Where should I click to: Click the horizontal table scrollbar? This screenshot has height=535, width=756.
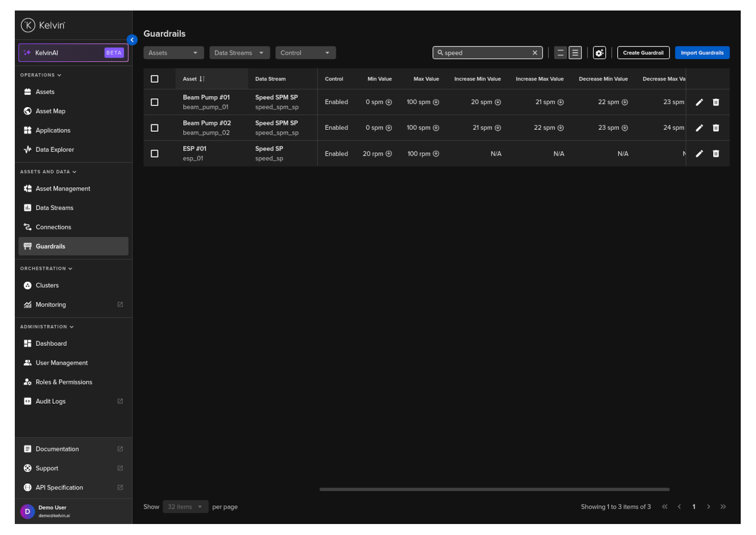coord(494,489)
